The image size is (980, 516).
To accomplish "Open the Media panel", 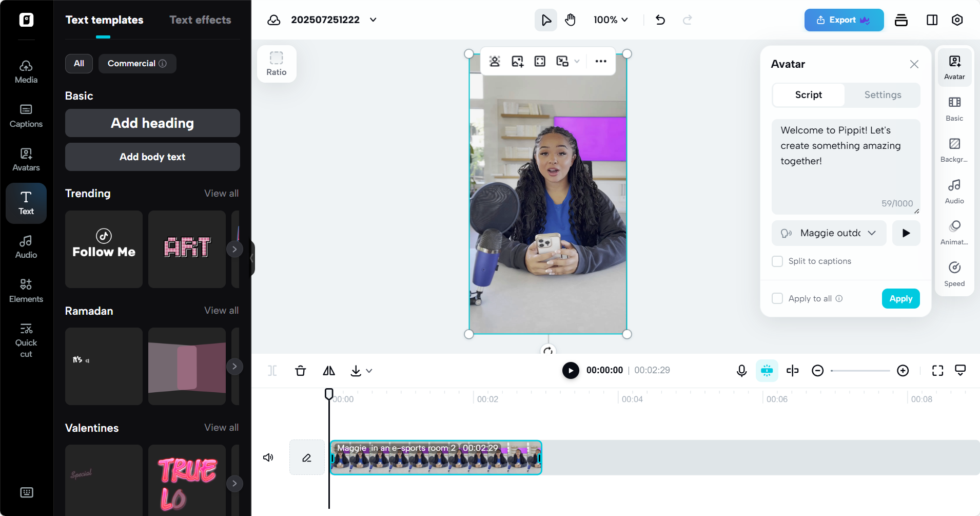I will 26,71.
